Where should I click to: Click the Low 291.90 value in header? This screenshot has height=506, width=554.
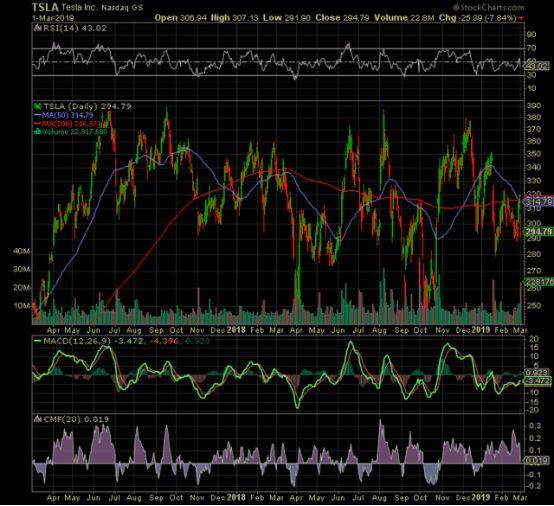[287, 18]
